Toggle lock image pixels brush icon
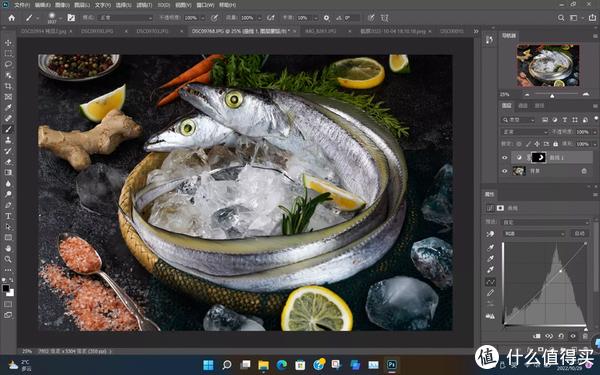This screenshot has height=375, width=600. [x=528, y=144]
